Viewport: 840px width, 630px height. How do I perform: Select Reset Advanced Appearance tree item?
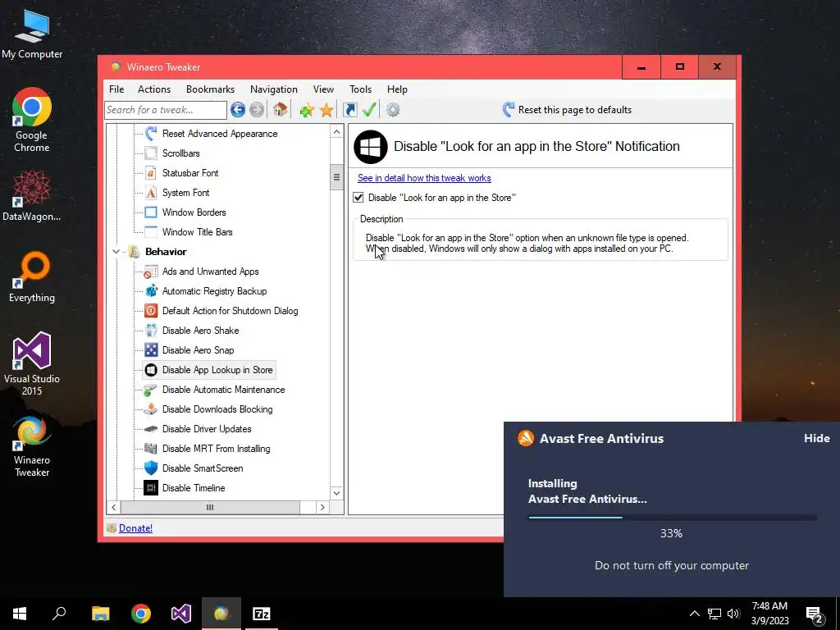[x=220, y=134]
